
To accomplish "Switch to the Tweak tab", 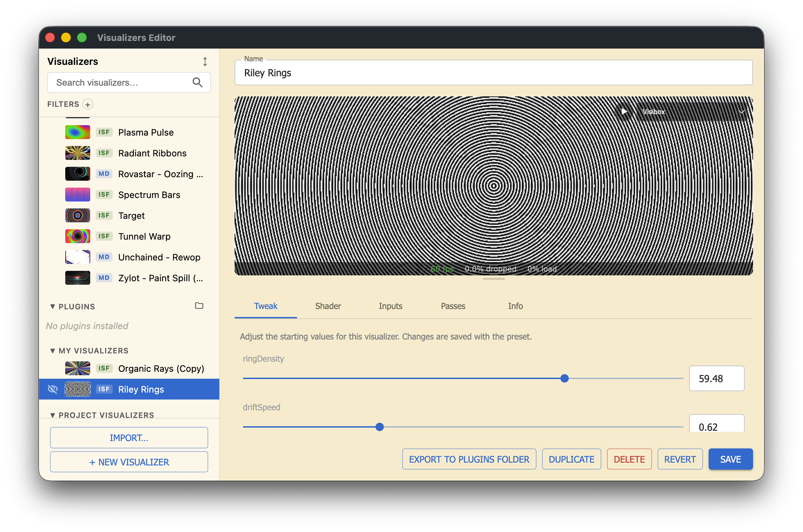I will pyautogui.click(x=266, y=306).
